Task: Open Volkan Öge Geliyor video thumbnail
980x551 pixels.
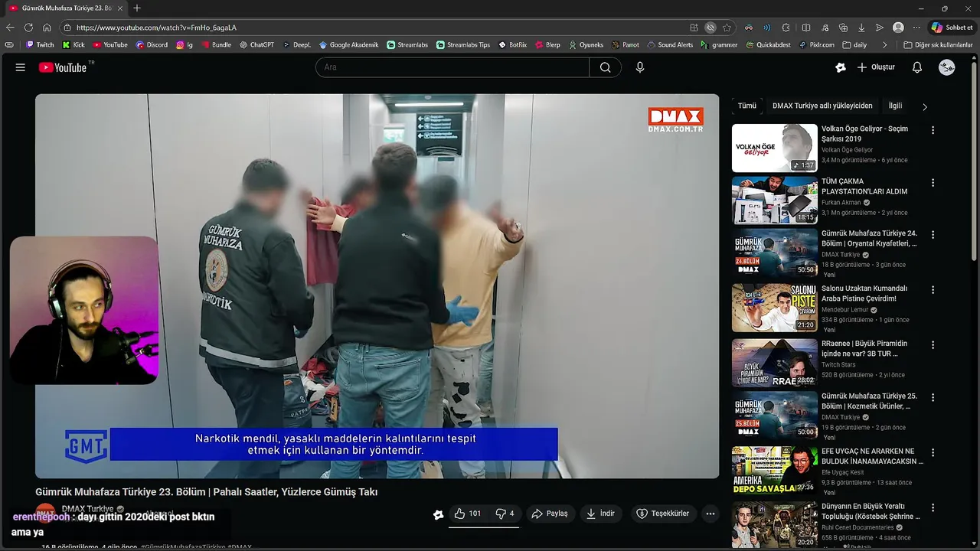Action: pos(774,148)
